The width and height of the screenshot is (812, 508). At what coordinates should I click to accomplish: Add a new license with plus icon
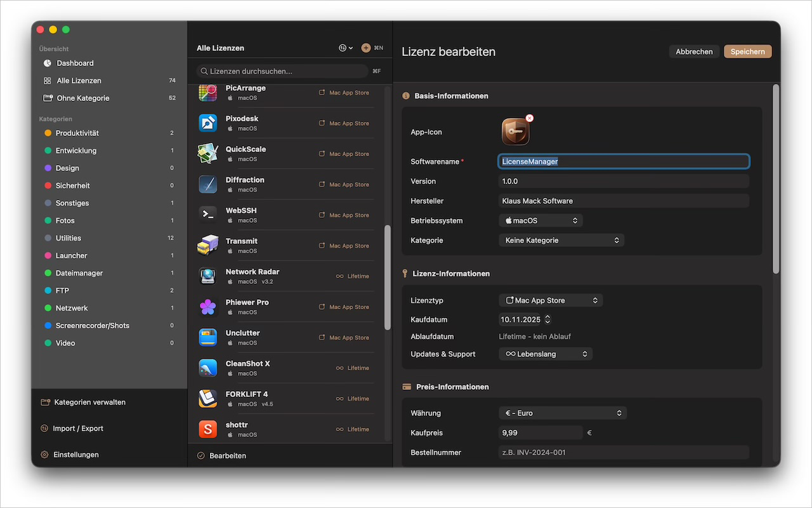tap(366, 48)
